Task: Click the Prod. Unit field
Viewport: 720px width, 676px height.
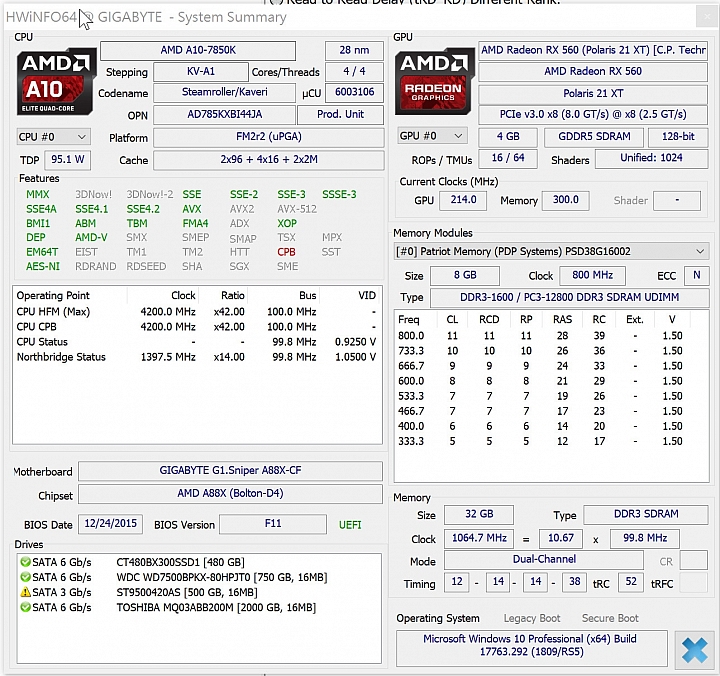Action: tap(340, 114)
